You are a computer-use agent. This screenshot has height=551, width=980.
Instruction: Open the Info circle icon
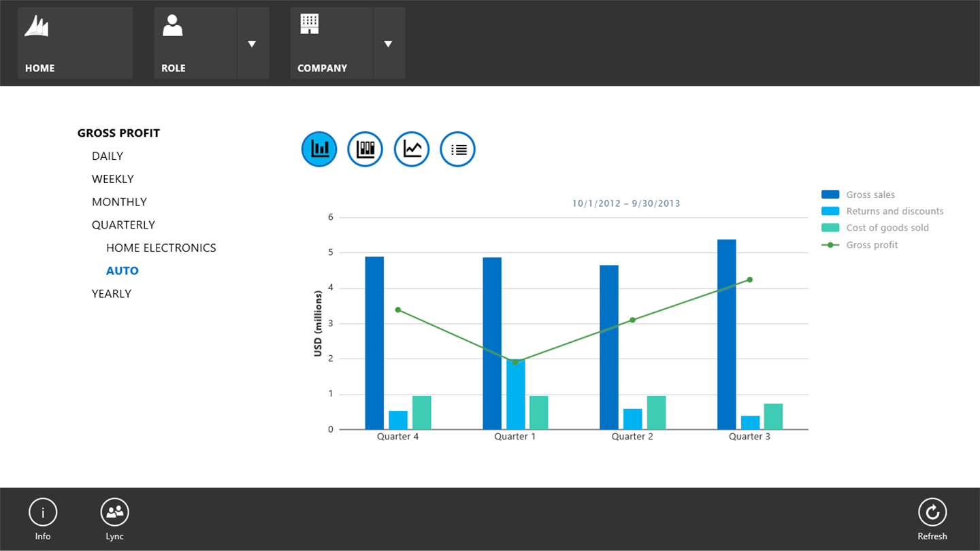click(43, 513)
